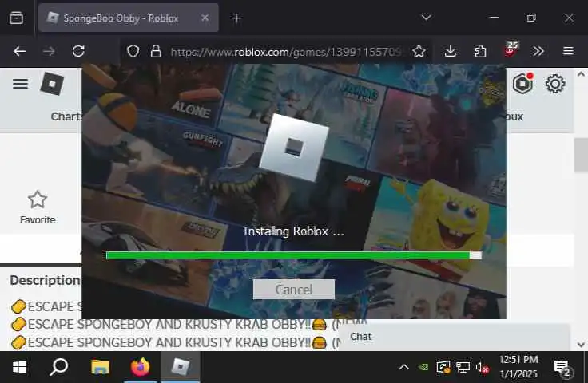Open the Roblox settings gear
Viewport: 588px width, 383px height.
tap(555, 84)
